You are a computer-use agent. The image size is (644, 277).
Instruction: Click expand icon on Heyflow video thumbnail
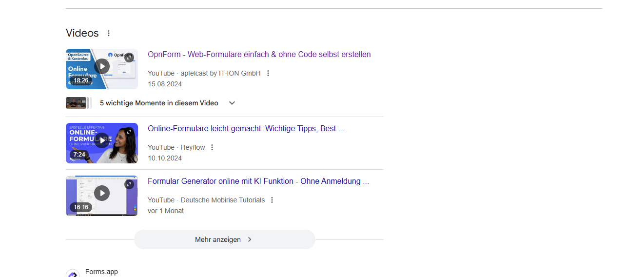click(x=129, y=131)
